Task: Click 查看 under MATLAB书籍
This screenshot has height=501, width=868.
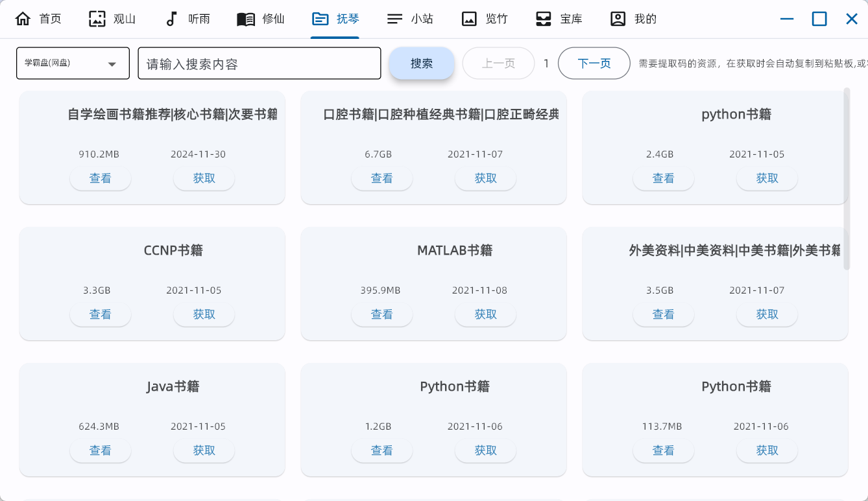Action: click(382, 314)
